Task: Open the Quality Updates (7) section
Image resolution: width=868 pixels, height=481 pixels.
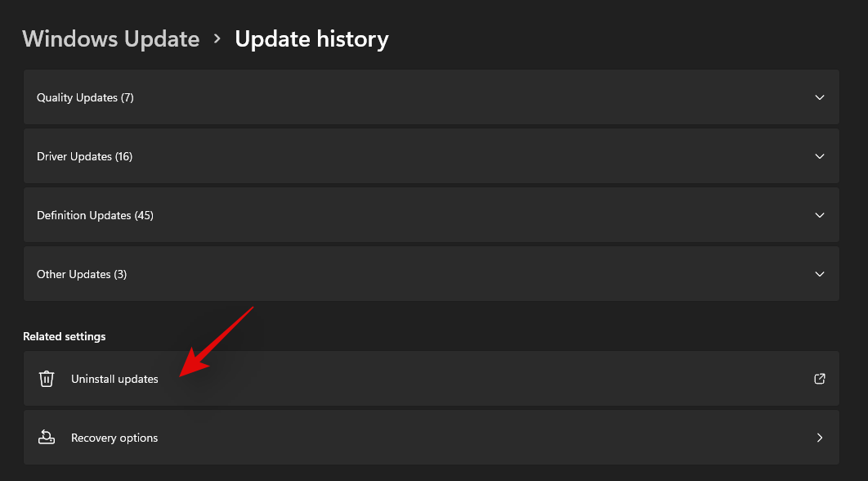Action: (85, 97)
